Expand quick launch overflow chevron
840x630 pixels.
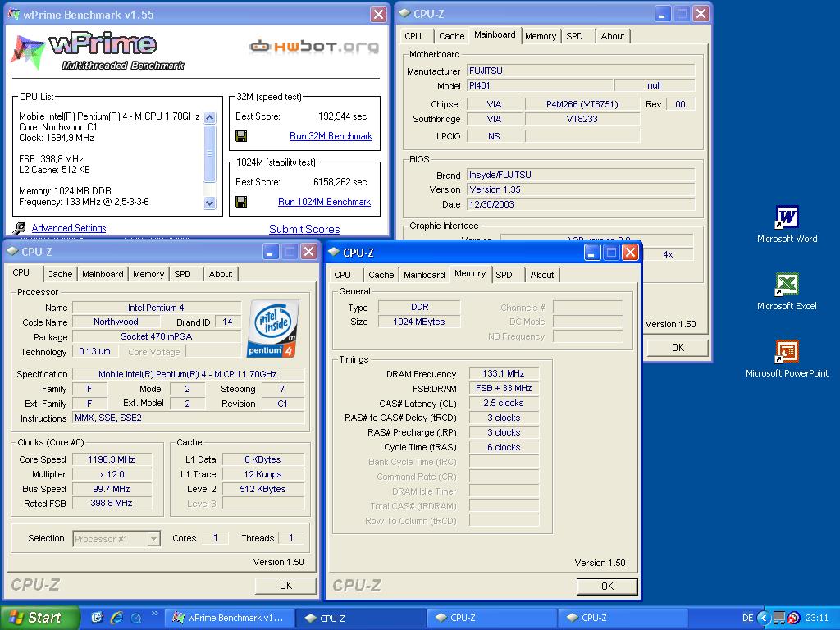click(155, 614)
